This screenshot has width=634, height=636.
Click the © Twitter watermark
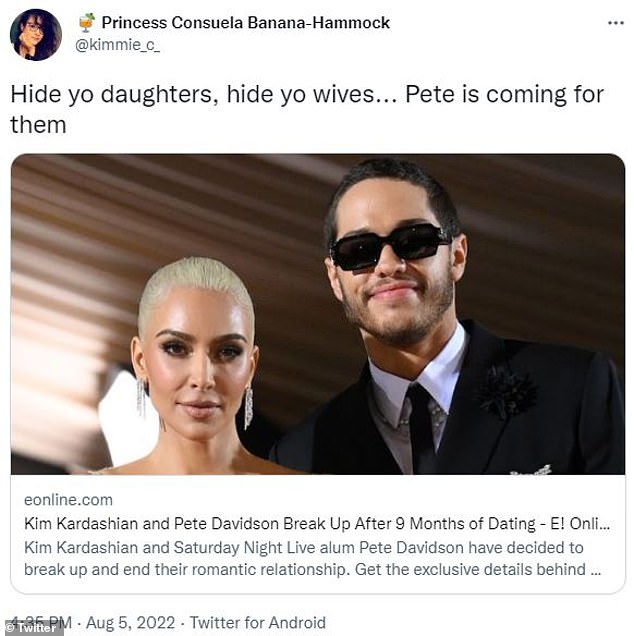click(x=31, y=628)
